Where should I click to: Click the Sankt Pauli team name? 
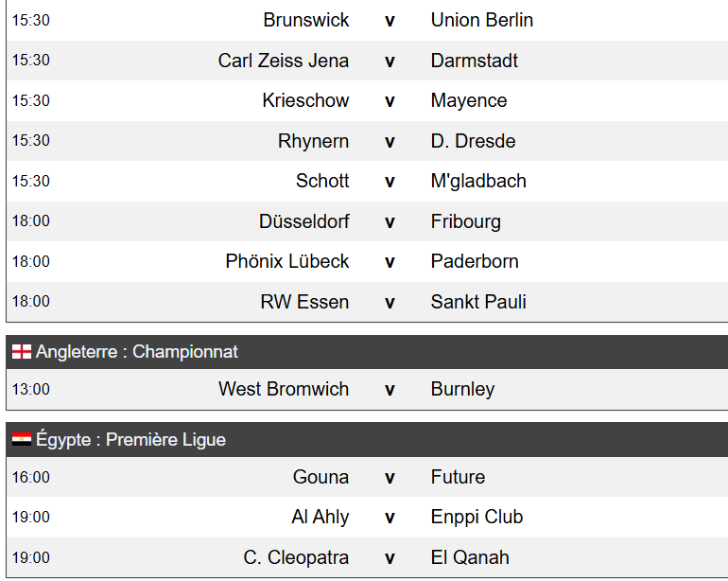pyautogui.click(x=478, y=302)
